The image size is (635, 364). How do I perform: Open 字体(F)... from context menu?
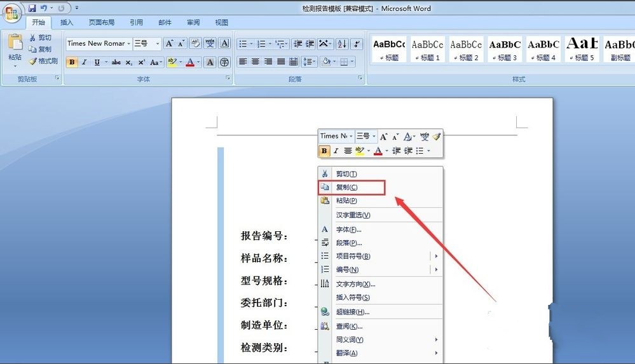coord(380,229)
